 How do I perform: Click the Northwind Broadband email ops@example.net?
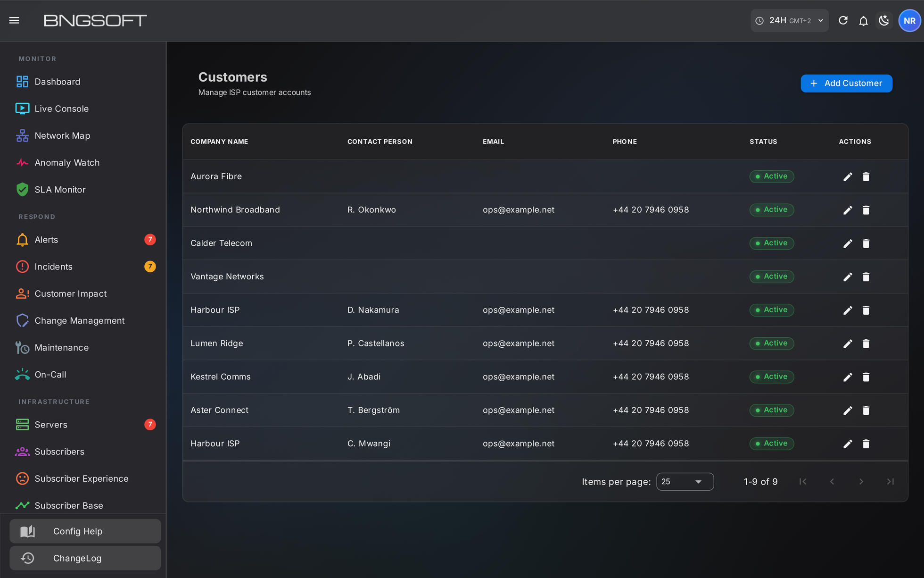coord(519,209)
